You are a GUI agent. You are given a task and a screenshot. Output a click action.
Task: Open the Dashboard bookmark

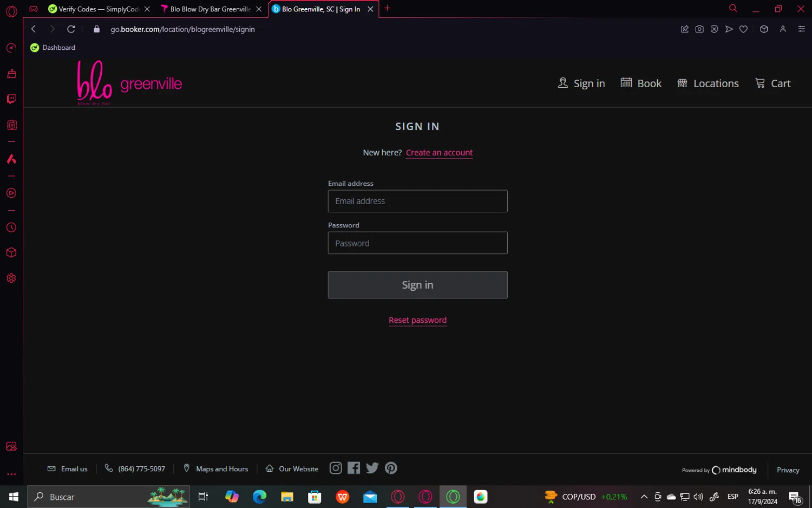click(x=53, y=48)
